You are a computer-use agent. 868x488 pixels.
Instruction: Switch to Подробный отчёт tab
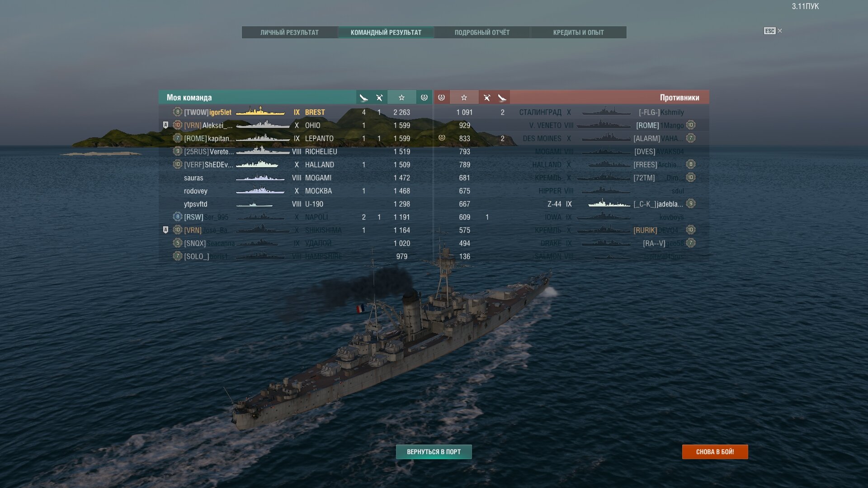(x=482, y=33)
